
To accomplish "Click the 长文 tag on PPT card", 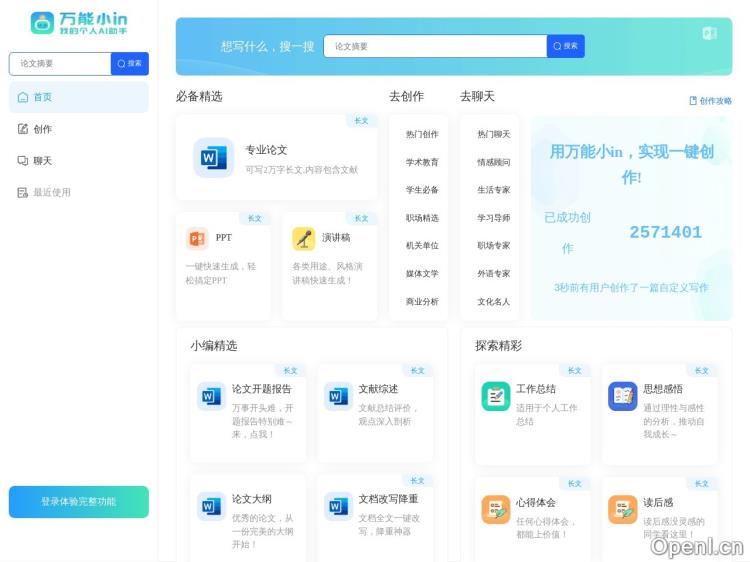I will pos(255,219).
